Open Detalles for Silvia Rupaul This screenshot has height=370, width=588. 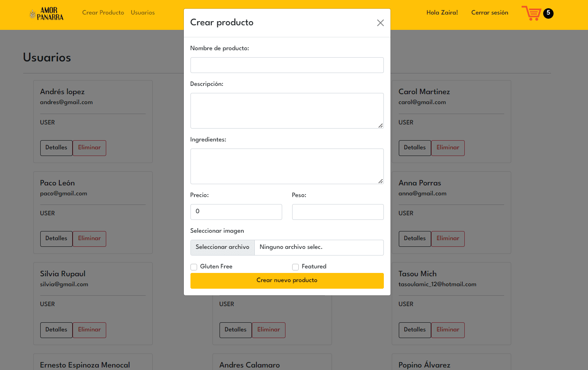(56, 330)
